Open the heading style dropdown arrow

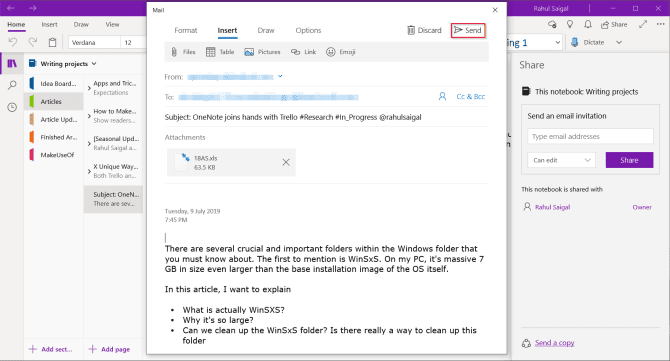pos(558,42)
